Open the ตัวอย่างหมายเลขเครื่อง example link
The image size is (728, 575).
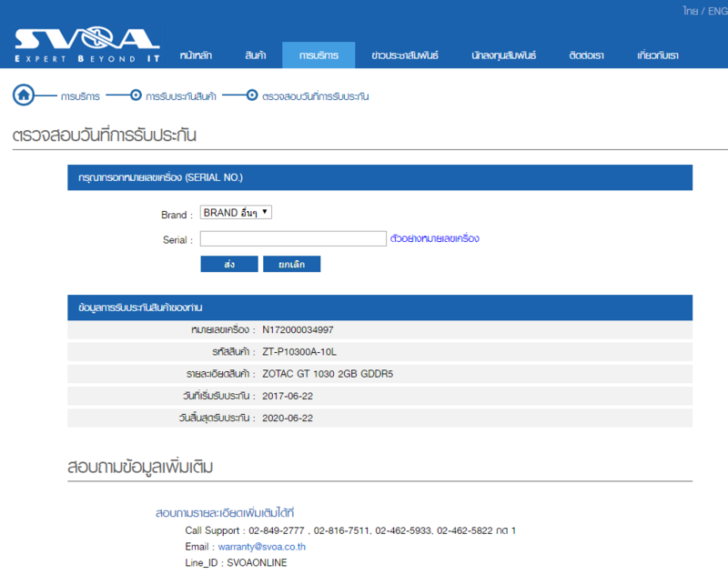(x=435, y=238)
